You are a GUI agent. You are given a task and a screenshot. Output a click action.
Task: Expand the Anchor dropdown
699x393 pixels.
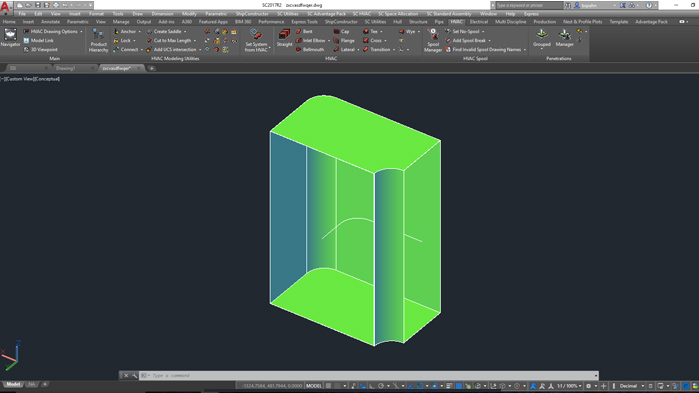[139, 32]
